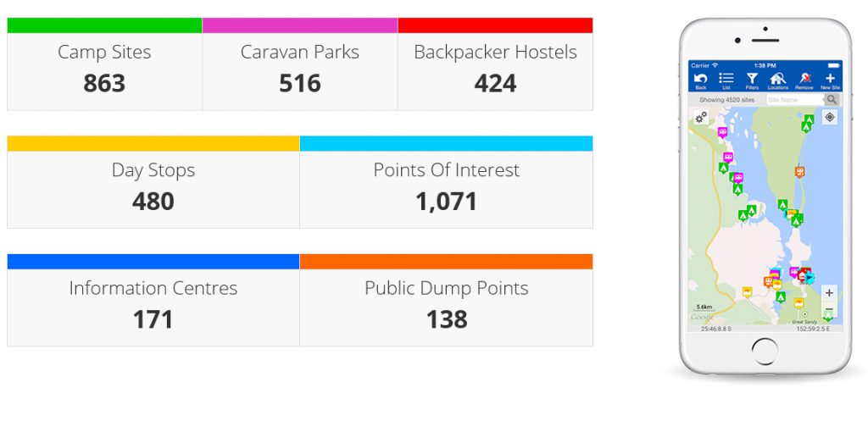Open the Information Centres tile
This screenshot has width=868, height=432.
[153, 301]
